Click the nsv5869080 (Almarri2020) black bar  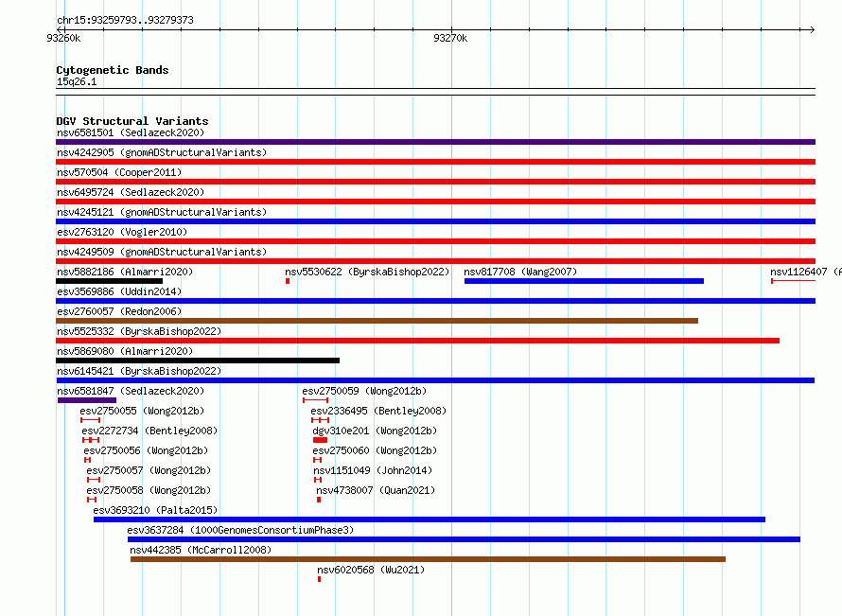coord(198,361)
